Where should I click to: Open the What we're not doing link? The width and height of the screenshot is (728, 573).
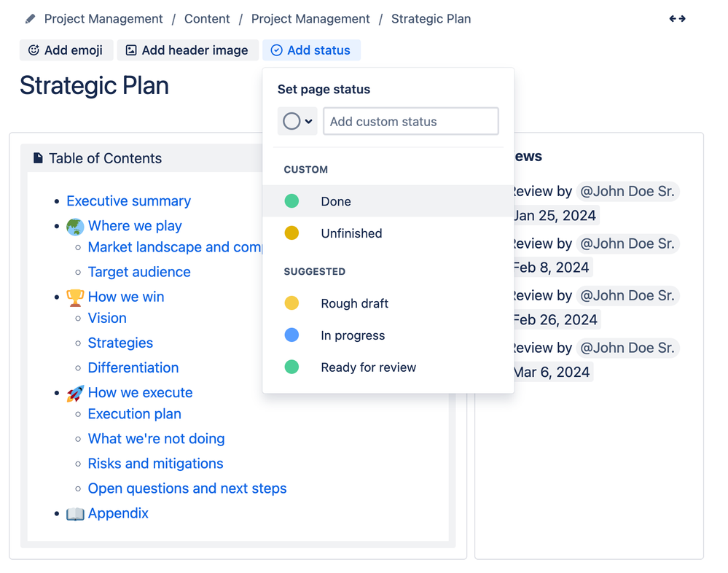pyautogui.click(x=157, y=439)
